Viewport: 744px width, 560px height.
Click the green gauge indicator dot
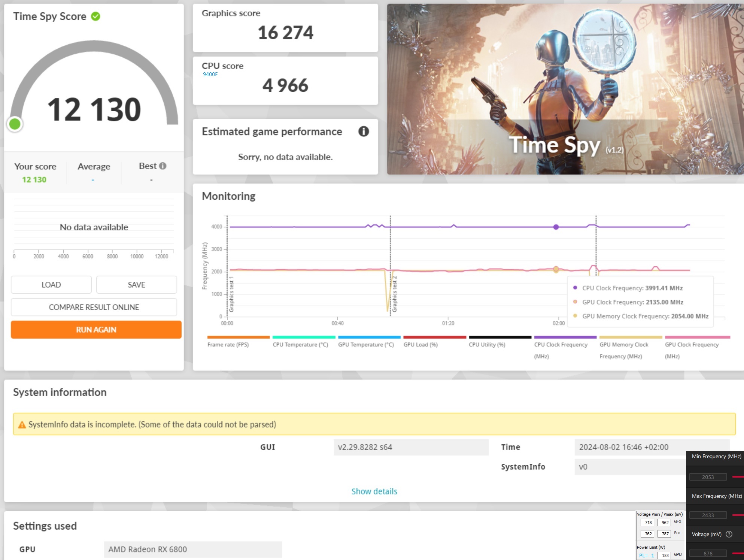[x=15, y=124]
